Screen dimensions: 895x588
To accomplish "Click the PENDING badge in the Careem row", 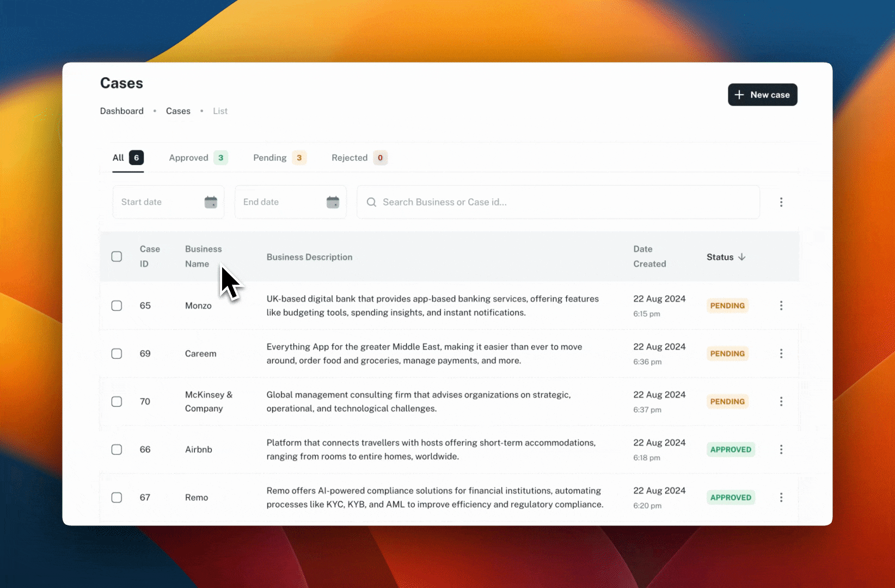I will click(x=727, y=353).
